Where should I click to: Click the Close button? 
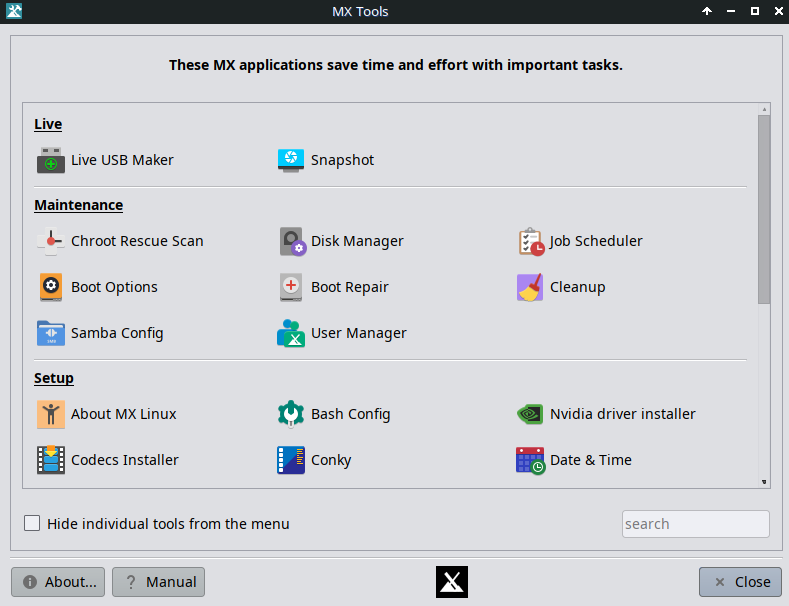[x=740, y=582]
